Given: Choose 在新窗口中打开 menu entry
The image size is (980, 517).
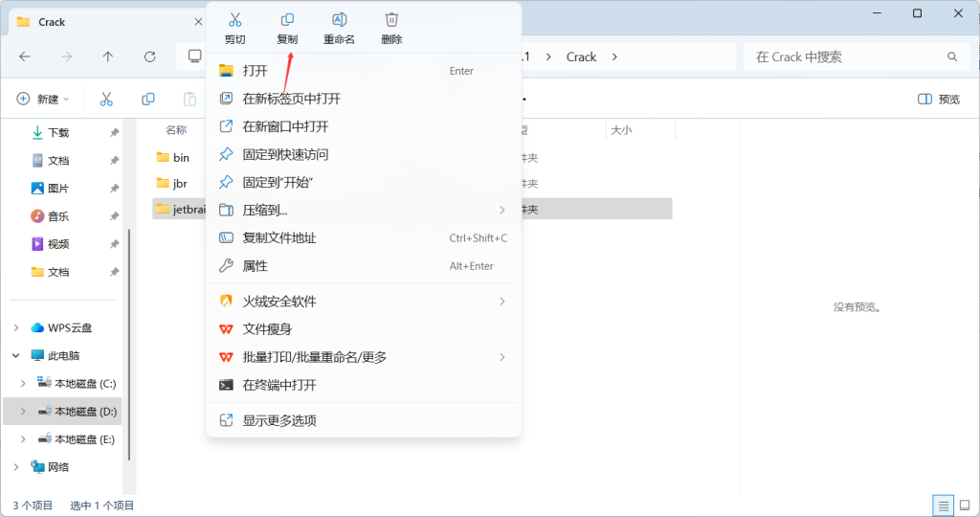Looking at the screenshot, I should point(363,126).
